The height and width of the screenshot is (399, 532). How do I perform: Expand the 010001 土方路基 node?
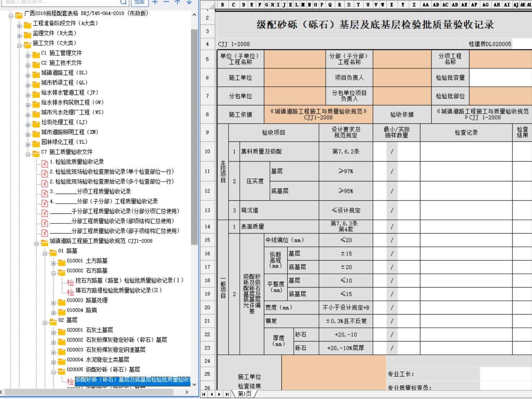[53, 263]
